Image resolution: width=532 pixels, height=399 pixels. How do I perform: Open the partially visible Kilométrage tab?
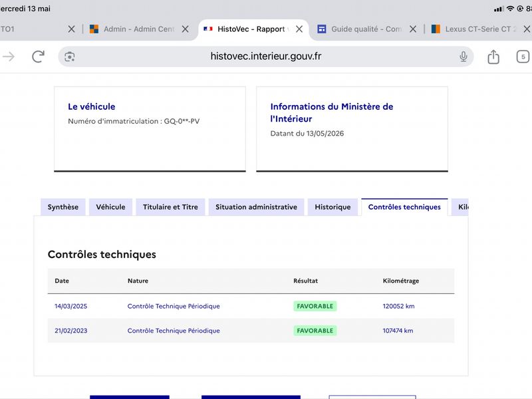point(460,207)
